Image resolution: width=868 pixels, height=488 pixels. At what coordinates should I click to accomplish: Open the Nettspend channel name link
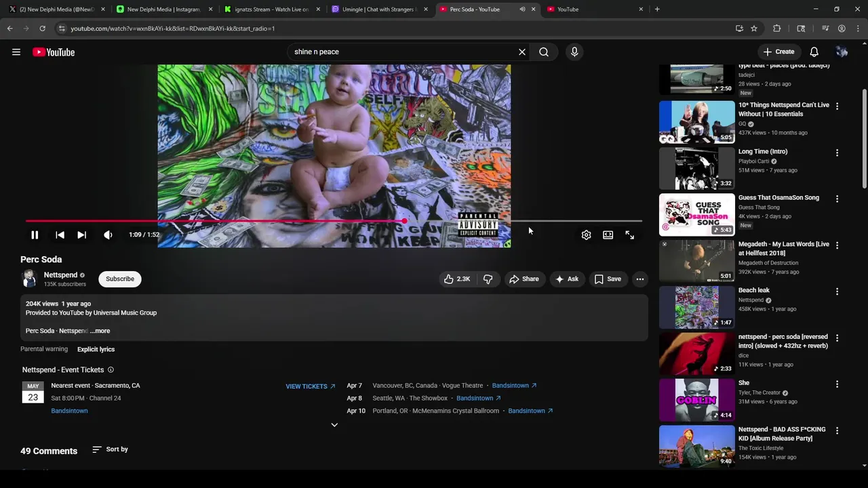[x=60, y=275]
